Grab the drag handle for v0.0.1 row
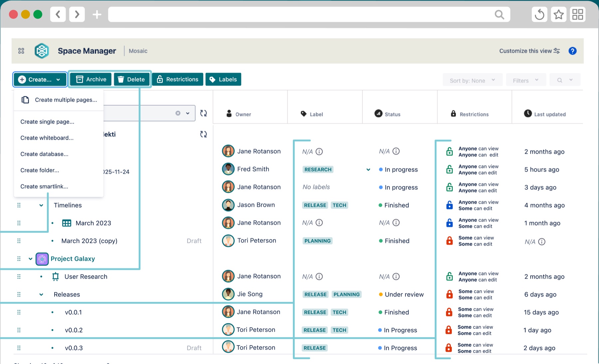 click(19, 312)
